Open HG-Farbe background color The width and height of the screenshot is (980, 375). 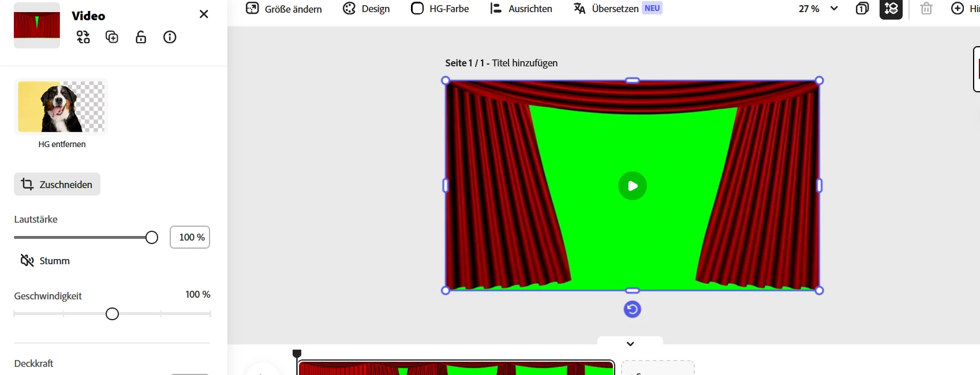tap(440, 9)
